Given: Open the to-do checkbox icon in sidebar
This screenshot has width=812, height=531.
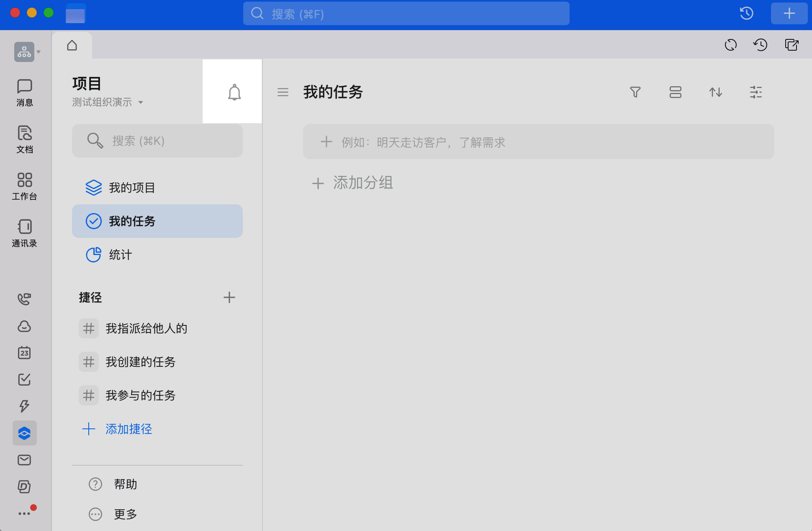Looking at the screenshot, I should [24, 379].
